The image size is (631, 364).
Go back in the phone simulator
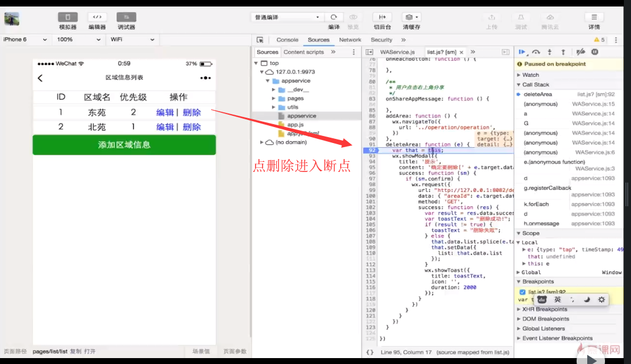pos(40,78)
